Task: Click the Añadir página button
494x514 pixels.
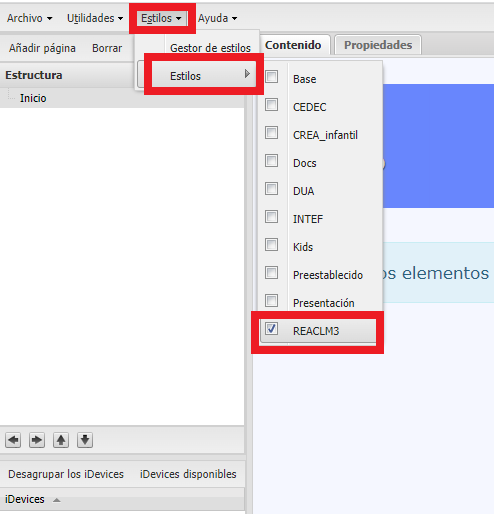Action: click(42, 48)
